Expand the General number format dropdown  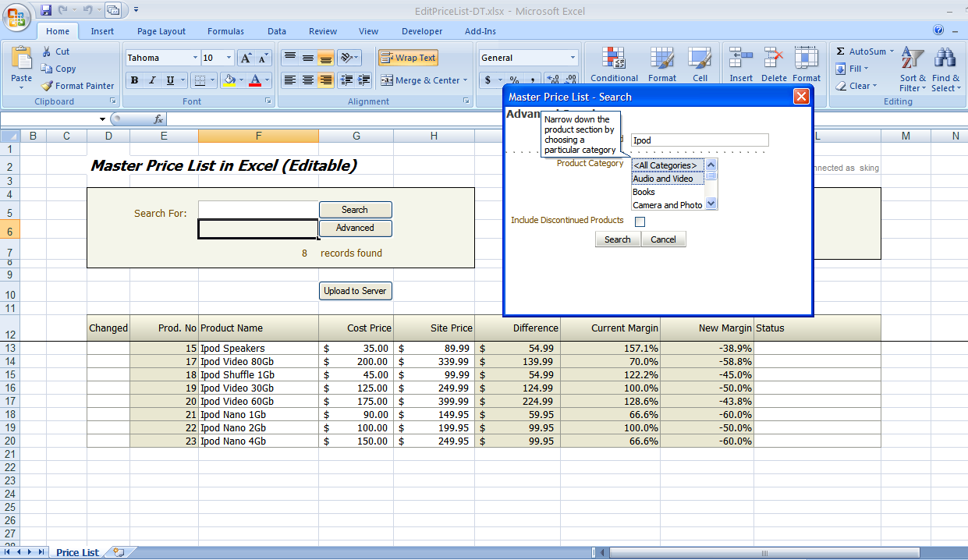point(573,58)
